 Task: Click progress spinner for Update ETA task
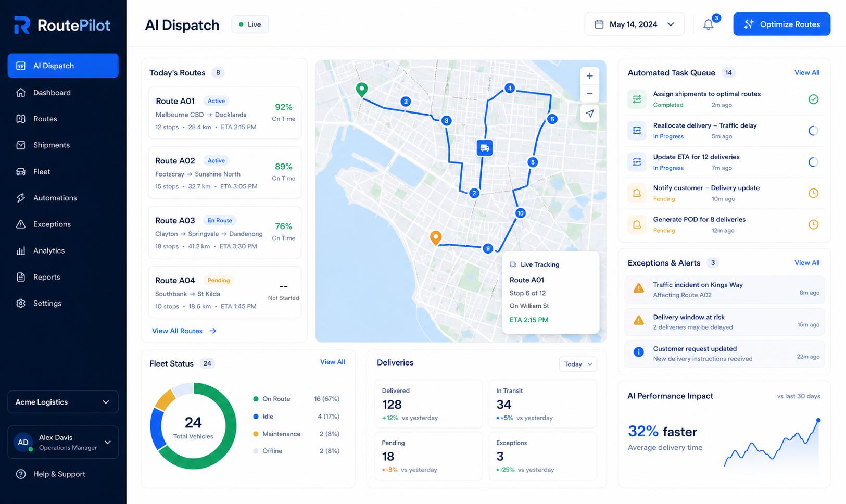(x=813, y=162)
